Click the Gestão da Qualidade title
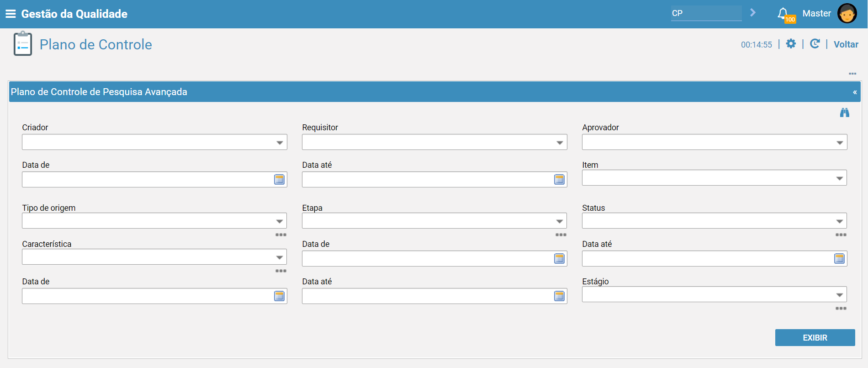 click(74, 14)
